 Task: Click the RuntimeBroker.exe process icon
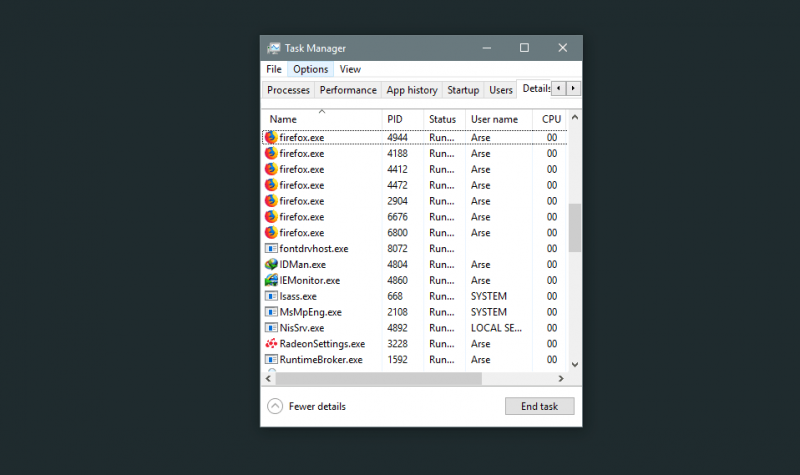(x=271, y=359)
